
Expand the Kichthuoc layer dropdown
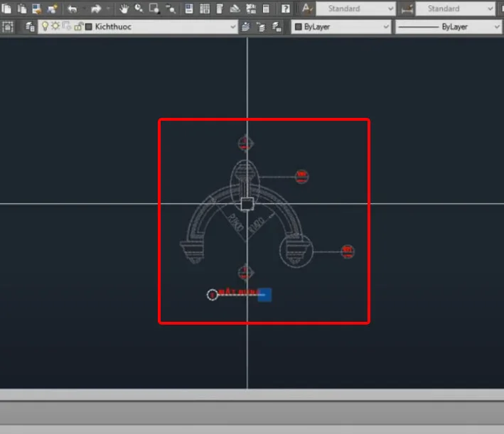(x=233, y=27)
